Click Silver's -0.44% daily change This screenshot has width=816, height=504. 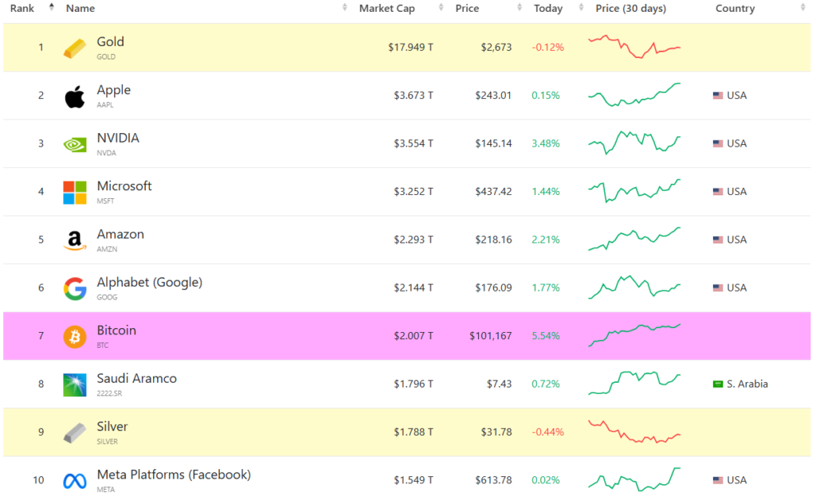[x=547, y=432]
